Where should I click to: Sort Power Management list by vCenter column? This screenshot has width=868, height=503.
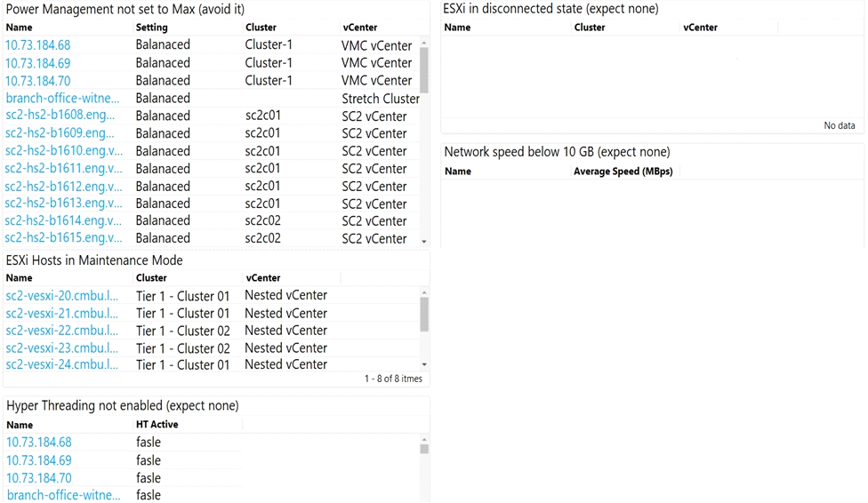pyautogui.click(x=360, y=28)
